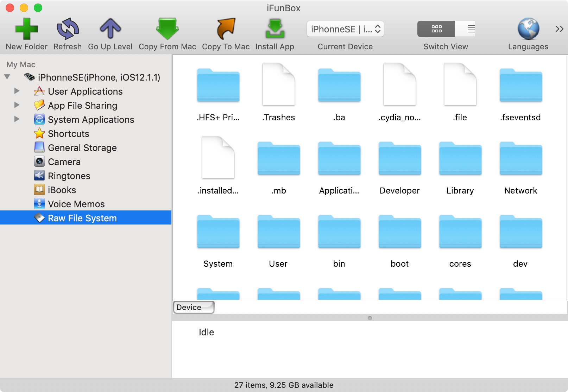Show more toolbar items via double chevron

coord(560,29)
